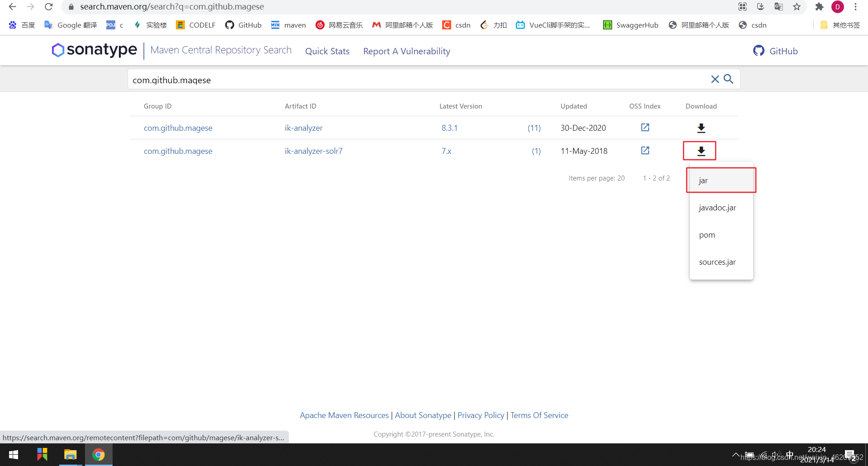
Task: Open the ik-analyzer artifact link
Action: pyautogui.click(x=304, y=128)
